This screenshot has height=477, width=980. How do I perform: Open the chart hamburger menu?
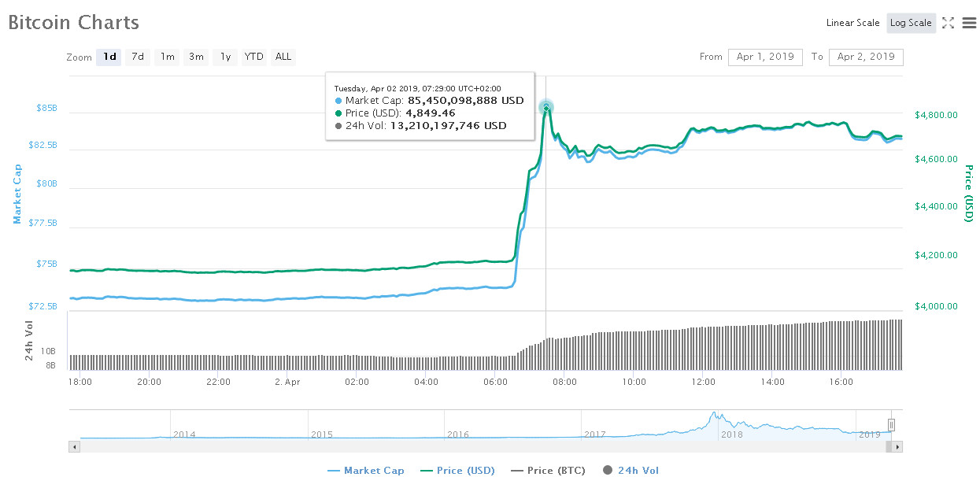pos(969,23)
